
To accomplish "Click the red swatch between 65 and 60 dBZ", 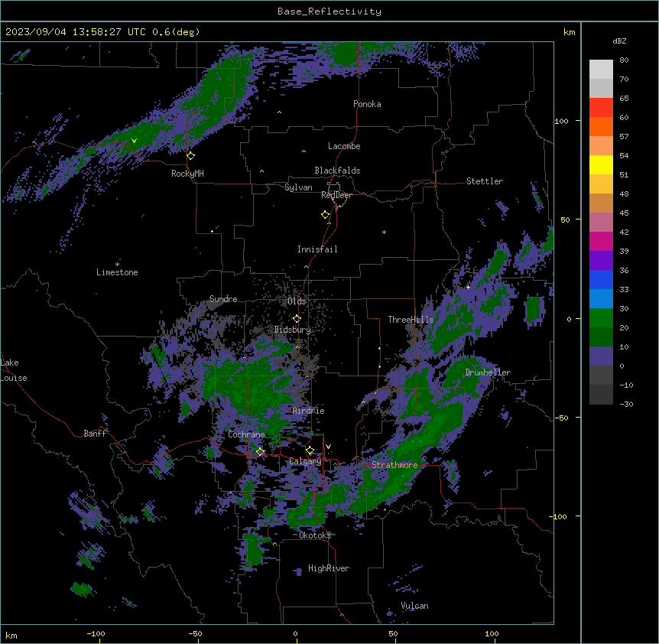I will pos(601,108).
